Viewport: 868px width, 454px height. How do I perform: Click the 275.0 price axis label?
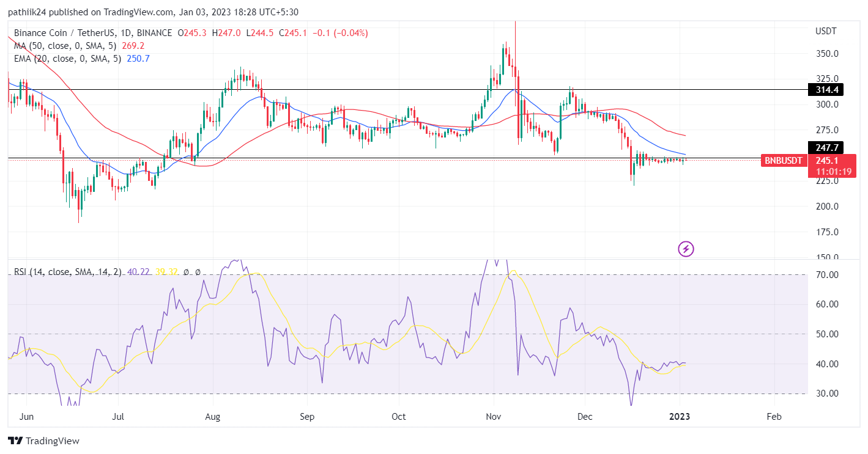pyautogui.click(x=826, y=130)
